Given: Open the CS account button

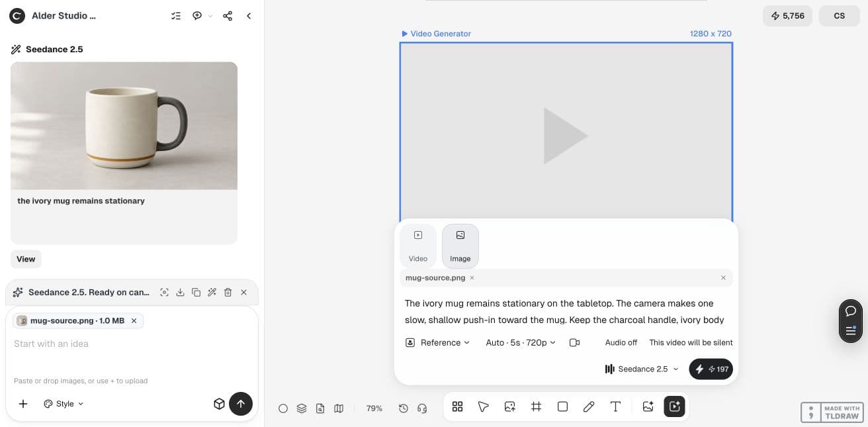Looking at the screenshot, I should pyautogui.click(x=839, y=16).
